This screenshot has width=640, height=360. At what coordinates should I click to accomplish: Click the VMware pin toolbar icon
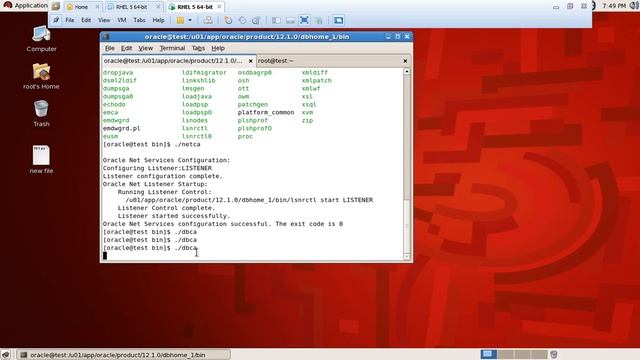(x=56, y=20)
